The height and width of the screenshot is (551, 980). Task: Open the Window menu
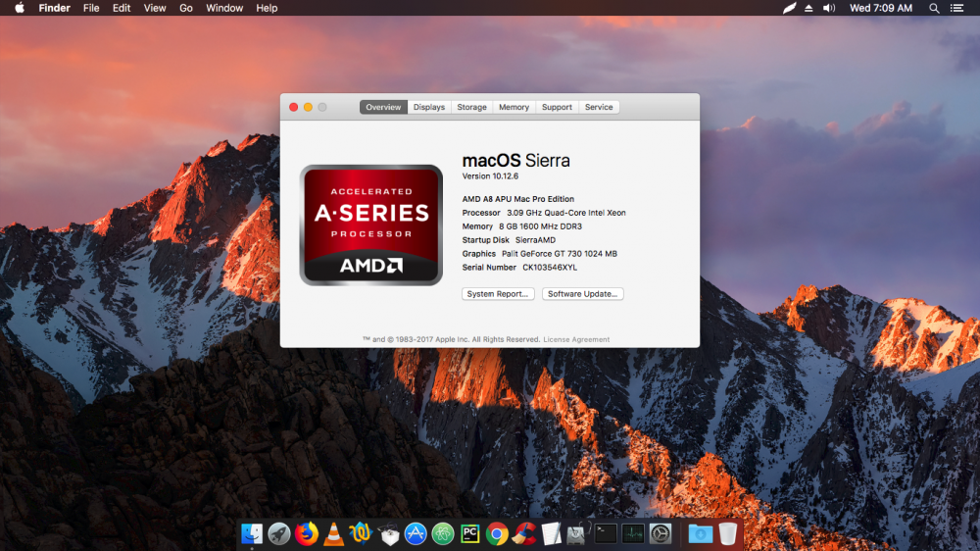click(224, 8)
